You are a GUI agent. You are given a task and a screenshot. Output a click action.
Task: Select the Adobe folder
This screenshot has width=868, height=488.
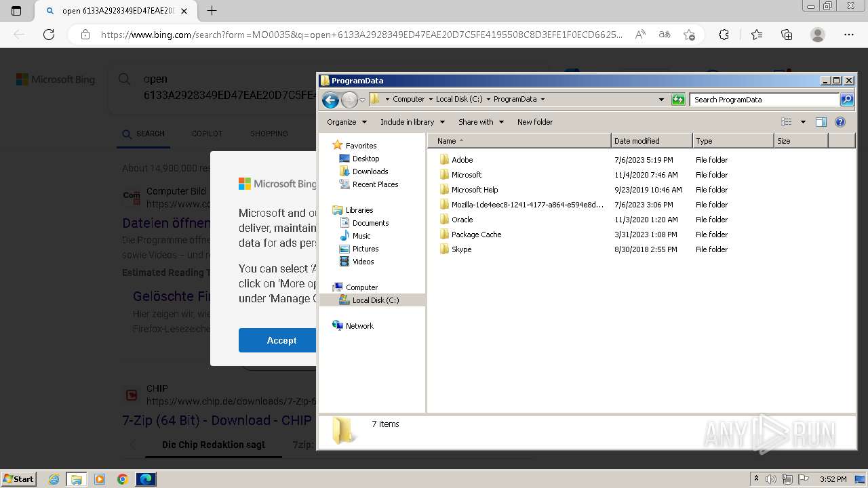462,160
